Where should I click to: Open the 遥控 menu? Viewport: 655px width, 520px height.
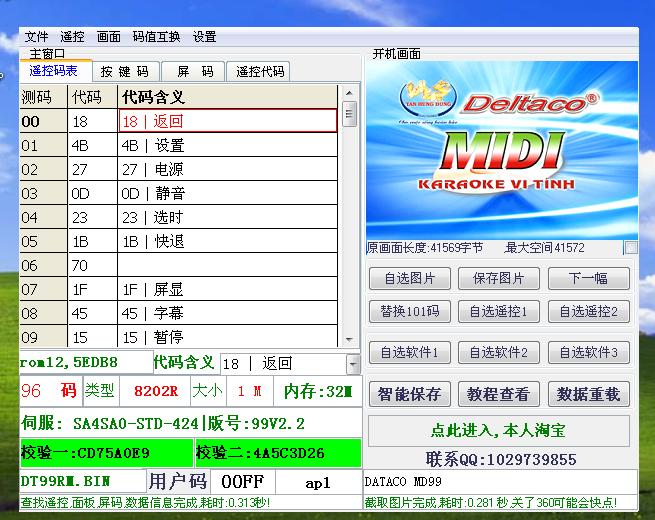pos(72,37)
